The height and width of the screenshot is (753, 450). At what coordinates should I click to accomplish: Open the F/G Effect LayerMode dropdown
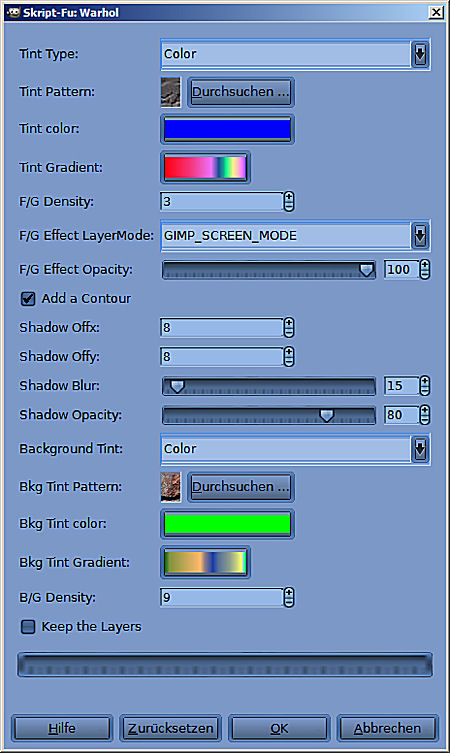pyautogui.click(x=295, y=236)
